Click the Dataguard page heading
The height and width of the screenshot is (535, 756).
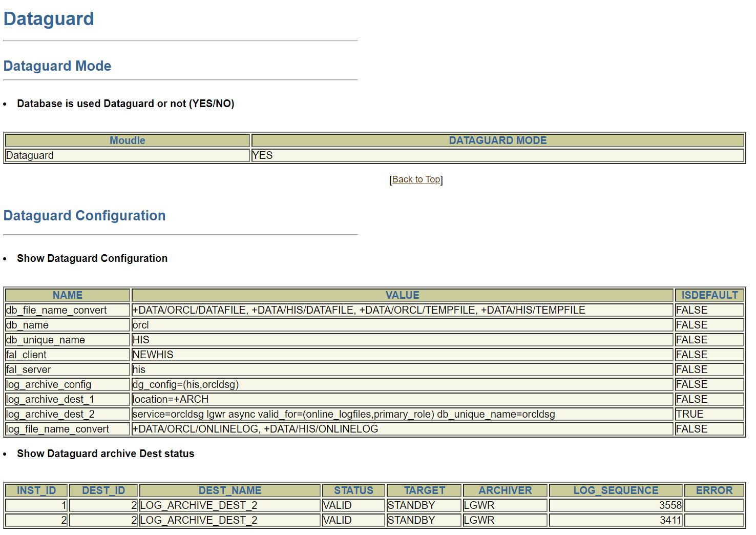tap(49, 18)
